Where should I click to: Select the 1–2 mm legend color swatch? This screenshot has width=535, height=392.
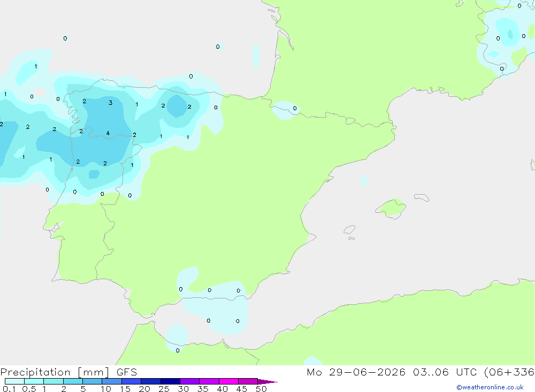point(53,381)
